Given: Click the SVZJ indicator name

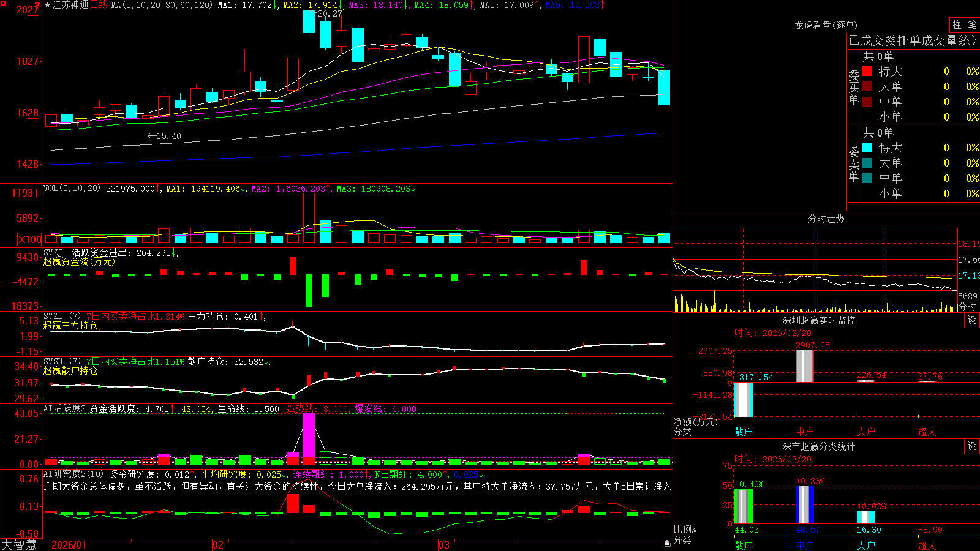Looking at the screenshot, I should tap(53, 252).
